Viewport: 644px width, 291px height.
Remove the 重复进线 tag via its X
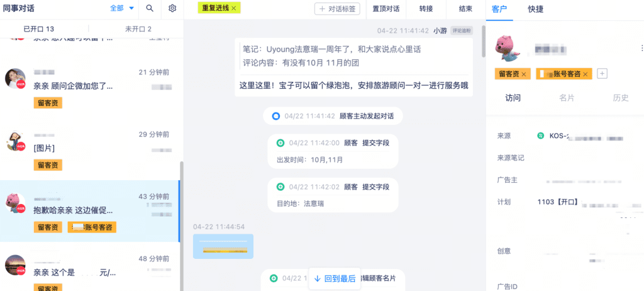pos(234,8)
